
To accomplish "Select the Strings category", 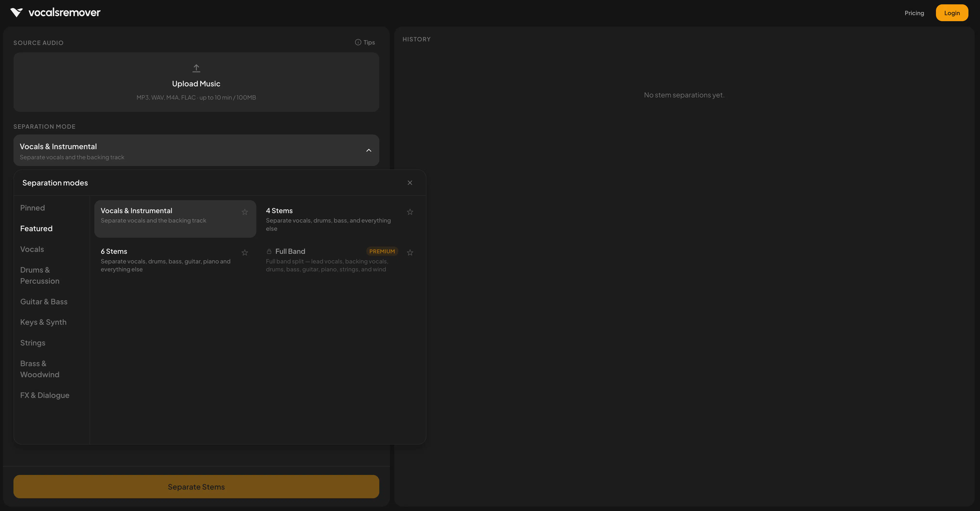I will (33, 343).
